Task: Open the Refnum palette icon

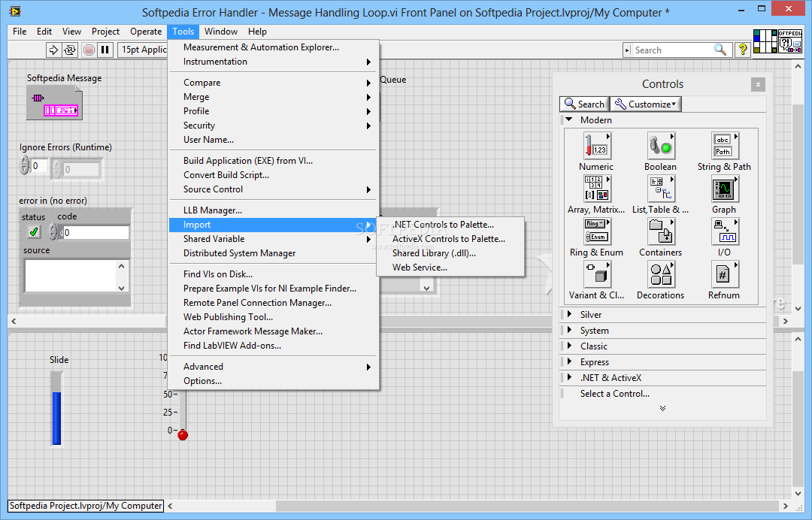Action: (725, 274)
